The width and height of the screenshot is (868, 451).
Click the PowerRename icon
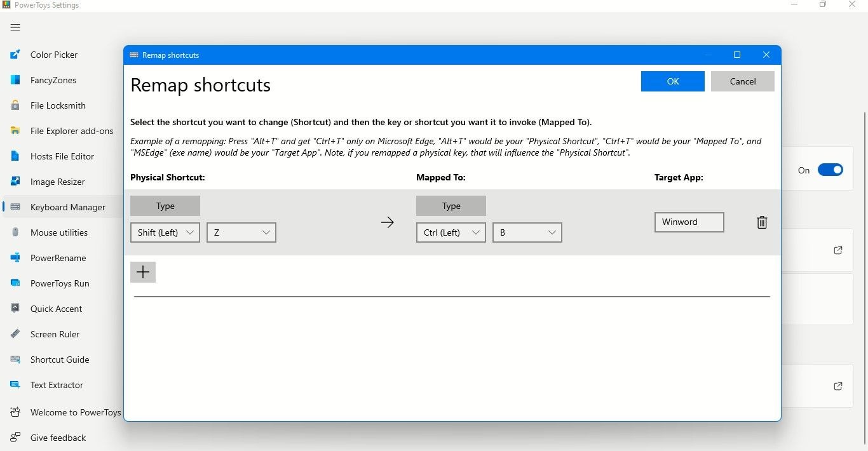pyautogui.click(x=15, y=258)
